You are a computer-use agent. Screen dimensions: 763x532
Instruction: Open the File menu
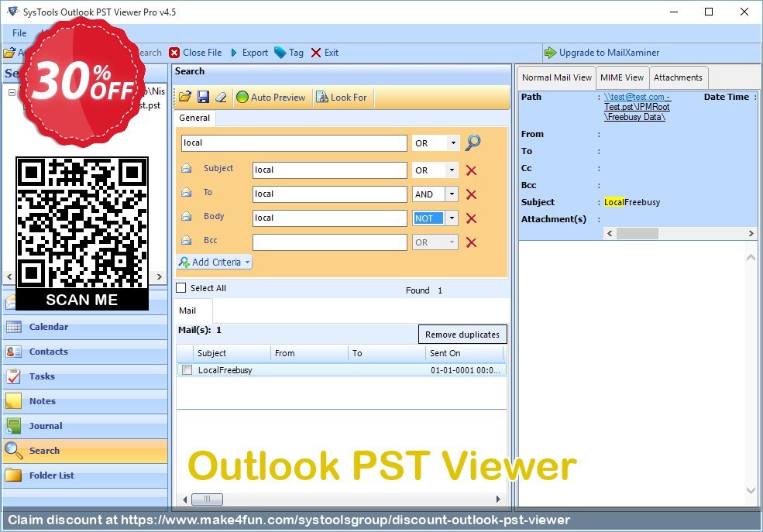pyautogui.click(x=19, y=33)
